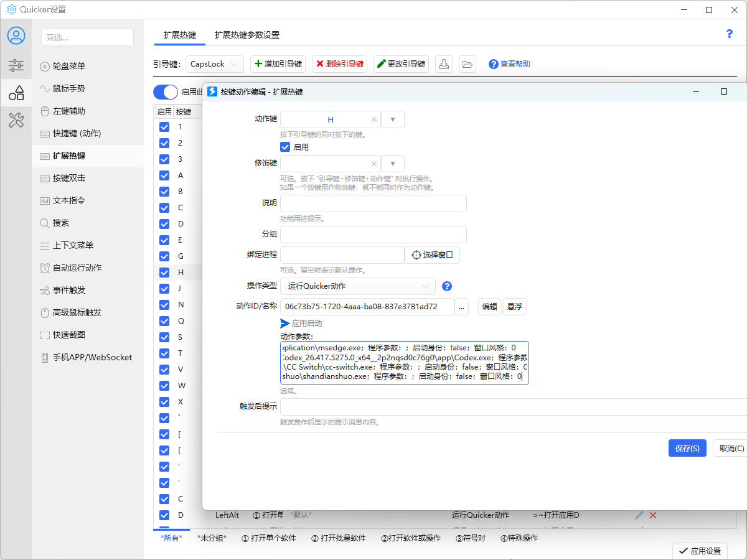Image resolution: width=747 pixels, height=560 pixels.
Task: Open the CapsLock leader key dropdown
Action: pyautogui.click(x=215, y=64)
